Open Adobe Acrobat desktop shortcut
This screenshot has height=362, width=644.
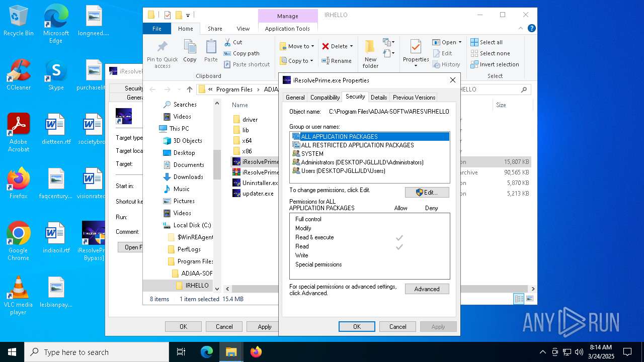tap(18, 132)
